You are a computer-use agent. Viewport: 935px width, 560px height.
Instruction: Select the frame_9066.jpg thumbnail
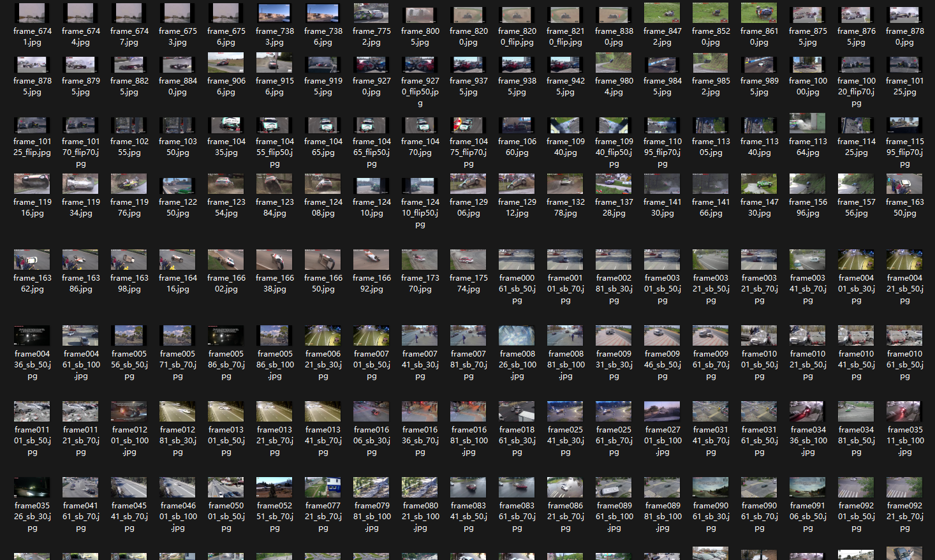coord(226,63)
